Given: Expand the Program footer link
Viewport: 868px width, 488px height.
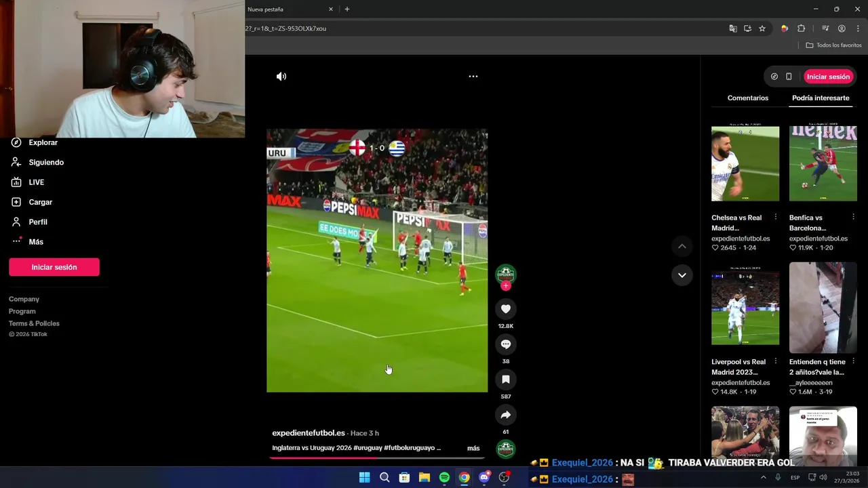Looking at the screenshot, I should (22, 311).
